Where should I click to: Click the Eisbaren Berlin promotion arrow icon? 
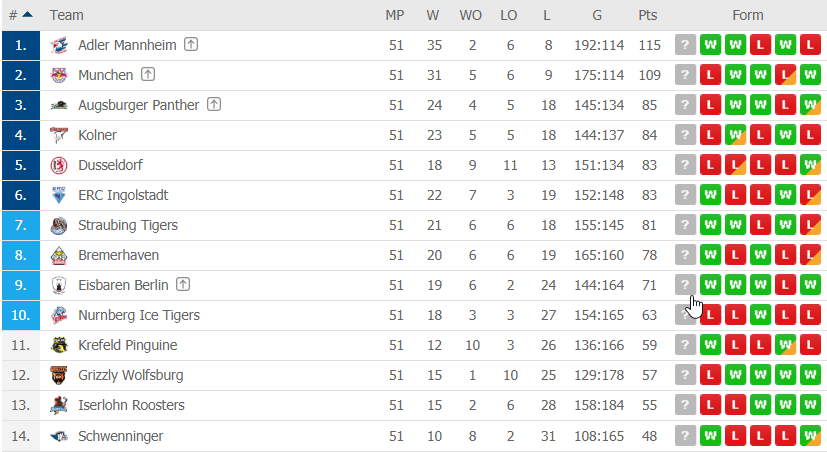(183, 284)
